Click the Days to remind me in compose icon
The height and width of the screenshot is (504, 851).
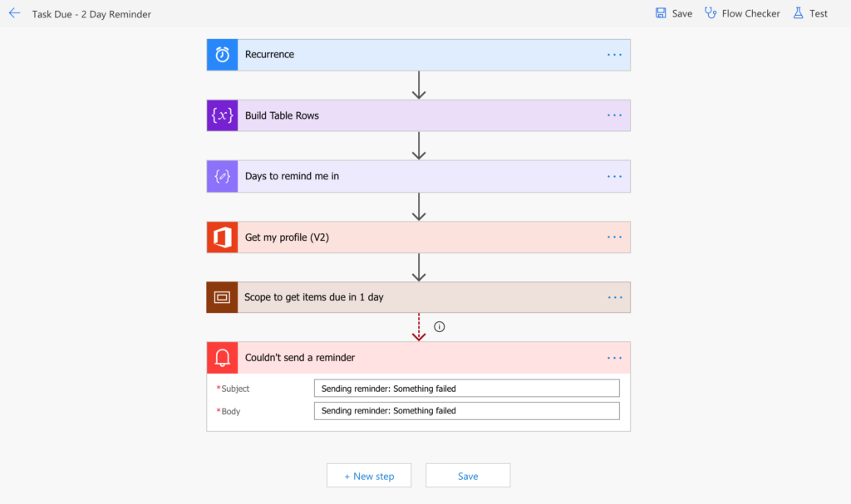tap(222, 176)
